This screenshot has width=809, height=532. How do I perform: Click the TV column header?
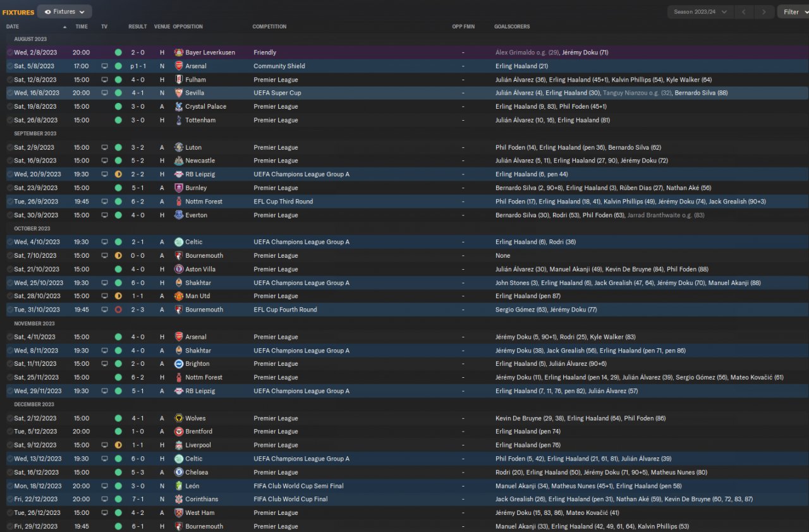pos(104,27)
